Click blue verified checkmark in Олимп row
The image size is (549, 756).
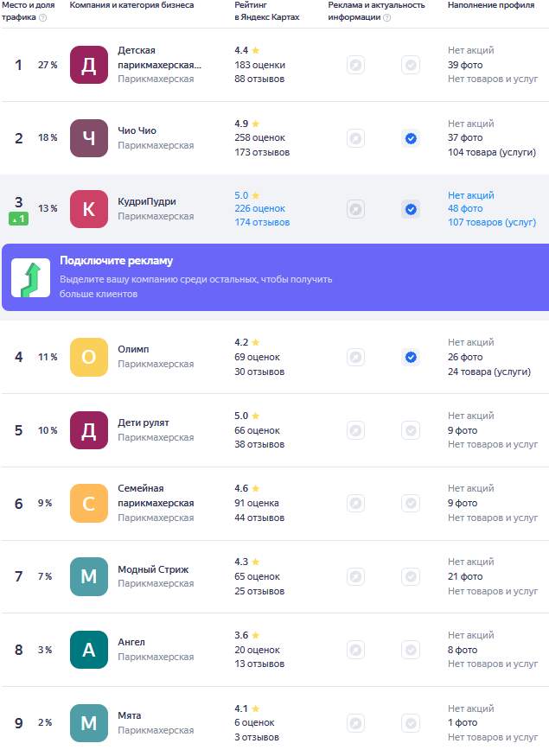coord(411,357)
